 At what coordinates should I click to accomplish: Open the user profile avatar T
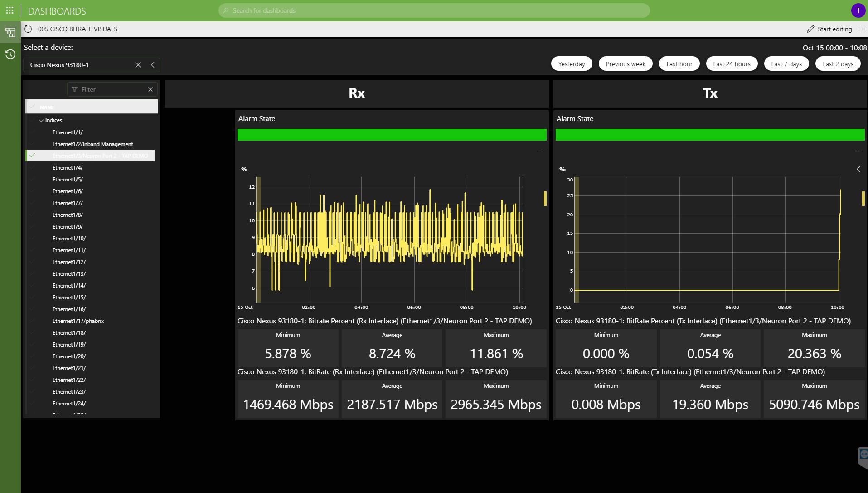pos(858,10)
